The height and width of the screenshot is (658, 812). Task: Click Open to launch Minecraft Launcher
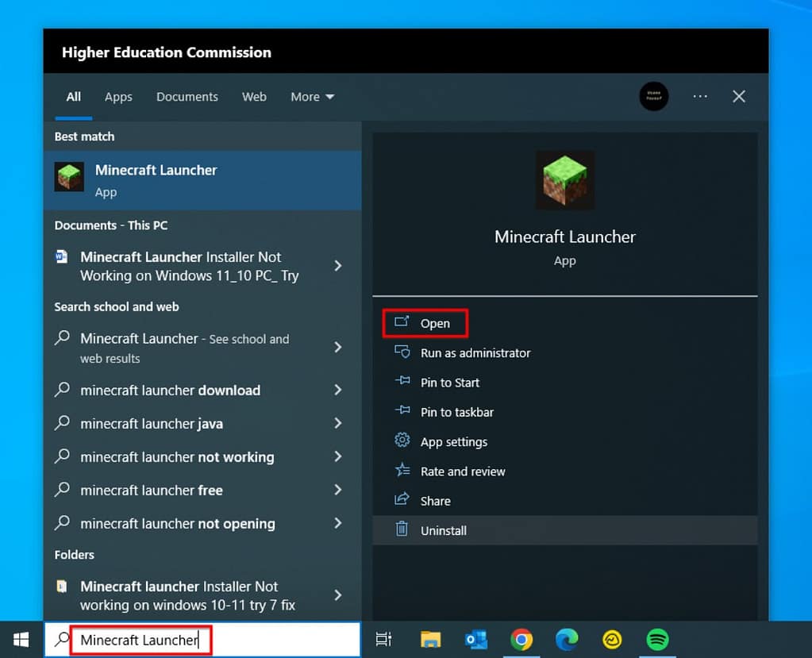pyautogui.click(x=435, y=324)
